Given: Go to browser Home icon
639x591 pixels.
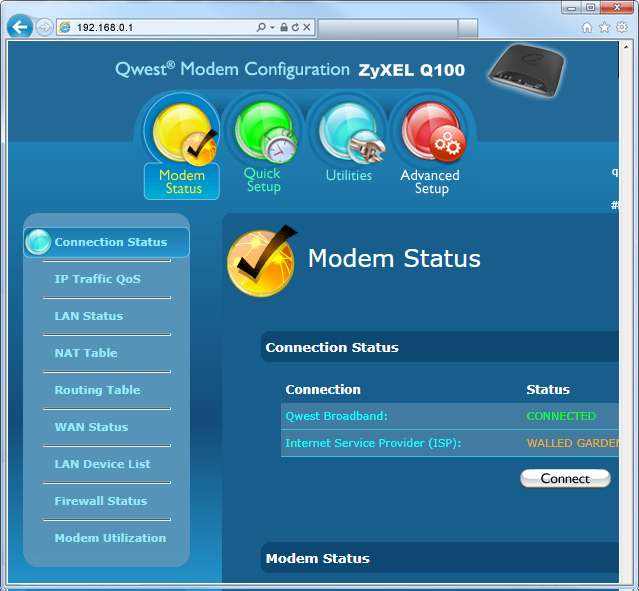Looking at the screenshot, I should tap(587, 27).
